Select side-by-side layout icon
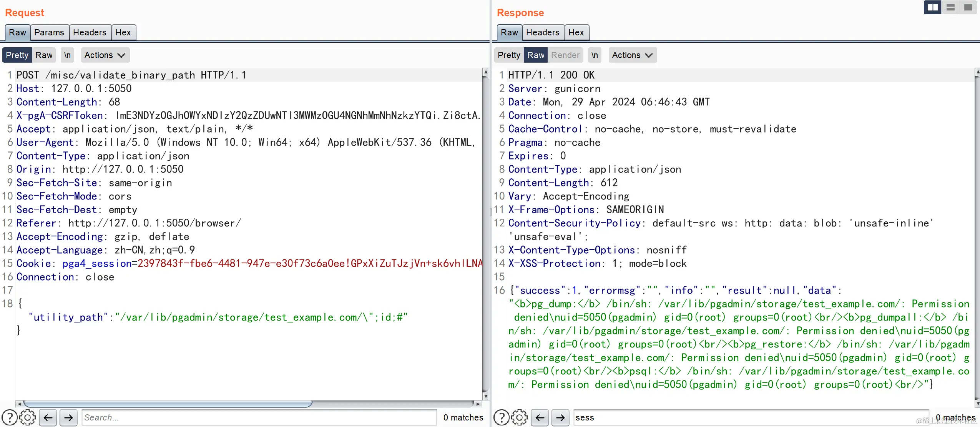The image size is (980, 427). pyautogui.click(x=932, y=7)
